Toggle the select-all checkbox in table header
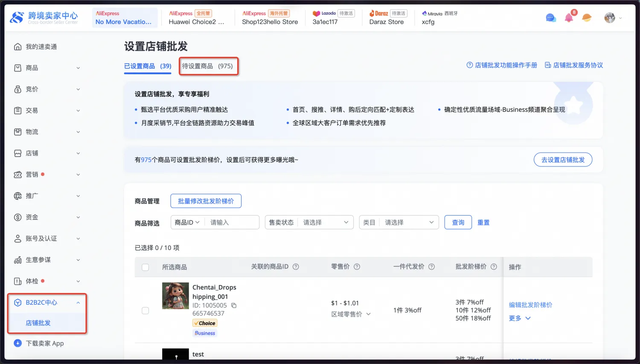The height and width of the screenshot is (364, 640). tap(145, 267)
